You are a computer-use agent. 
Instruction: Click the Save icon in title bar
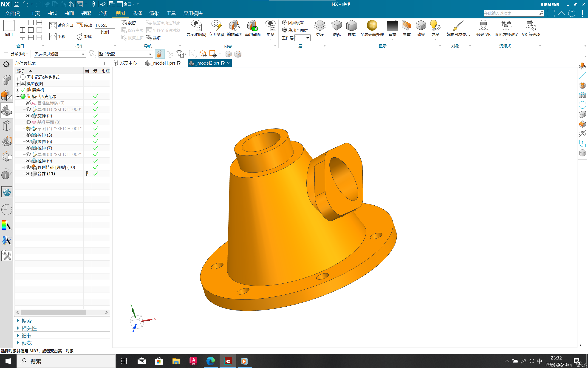coord(16,4)
